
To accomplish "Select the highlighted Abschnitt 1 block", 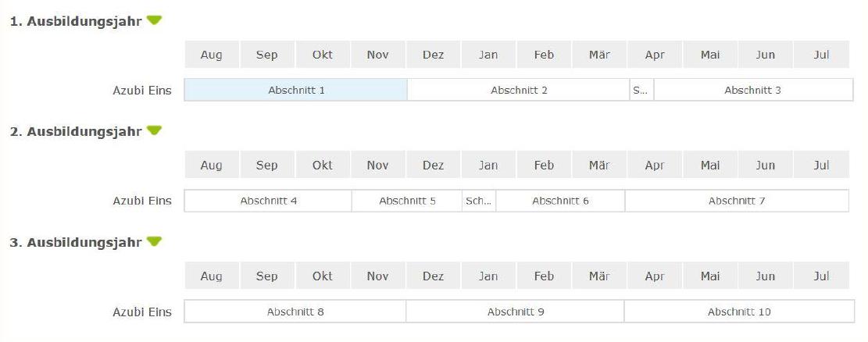I will (295, 90).
